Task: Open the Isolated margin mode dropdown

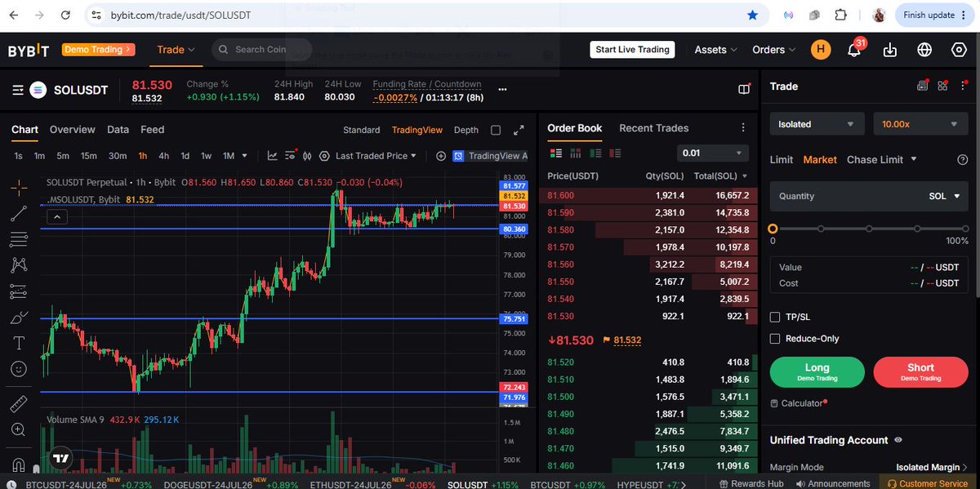Action: (817, 124)
